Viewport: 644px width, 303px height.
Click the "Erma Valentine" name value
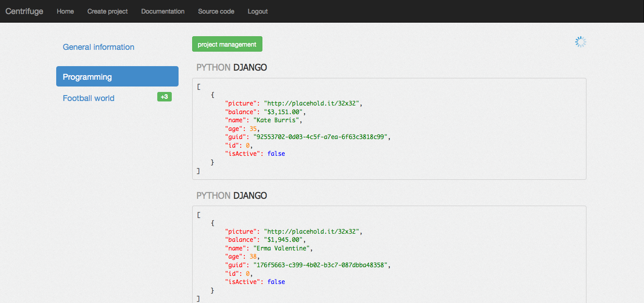coord(283,248)
